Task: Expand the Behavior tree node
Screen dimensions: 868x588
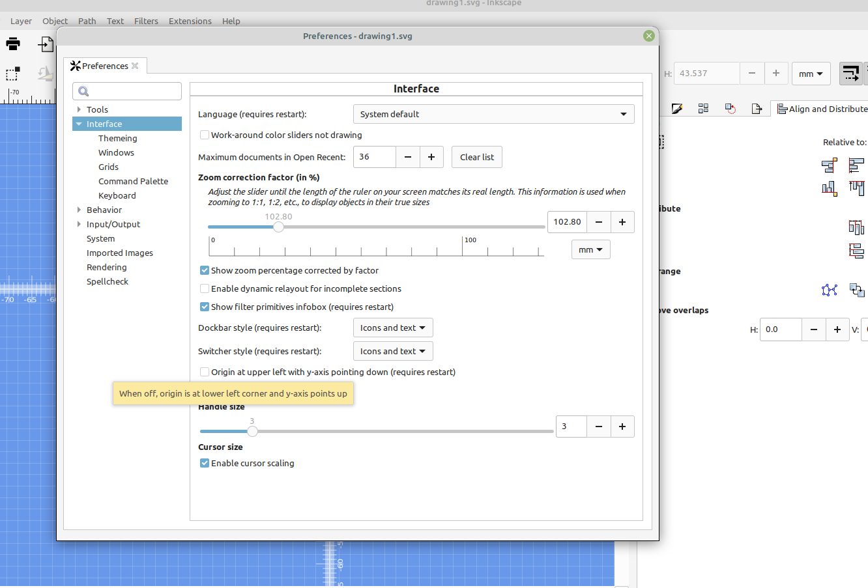Action: [x=79, y=210]
